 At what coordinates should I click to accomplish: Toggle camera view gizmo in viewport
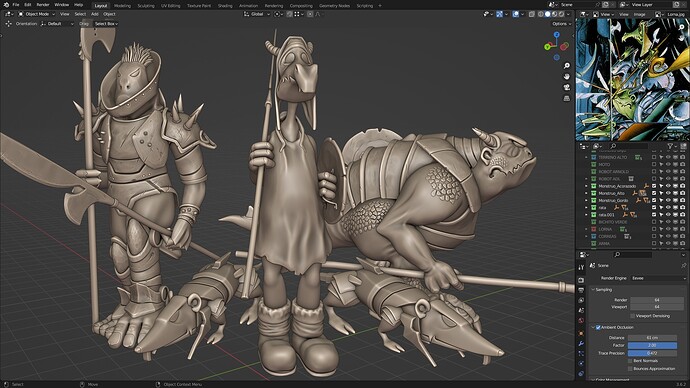pyautogui.click(x=567, y=87)
